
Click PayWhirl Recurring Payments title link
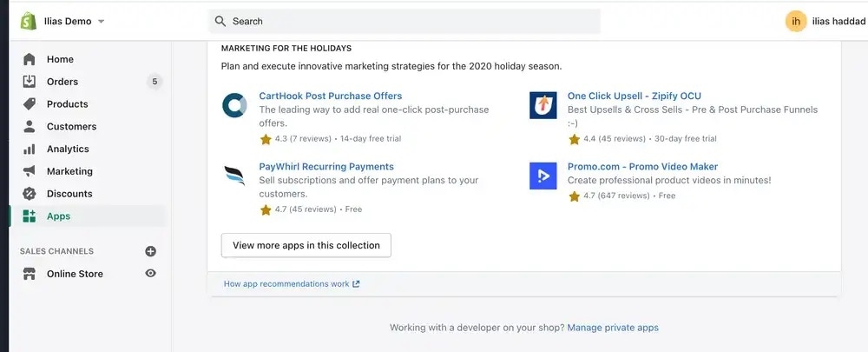tap(326, 166)
